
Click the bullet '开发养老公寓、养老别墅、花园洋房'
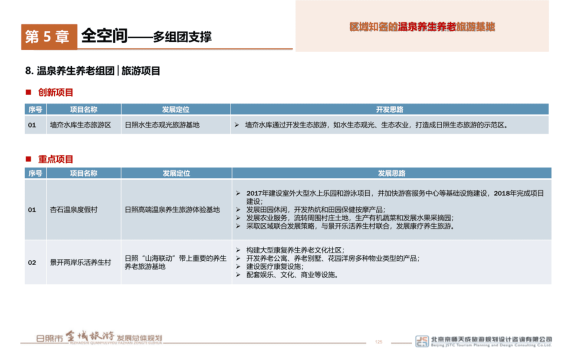[x=333, y=259]
